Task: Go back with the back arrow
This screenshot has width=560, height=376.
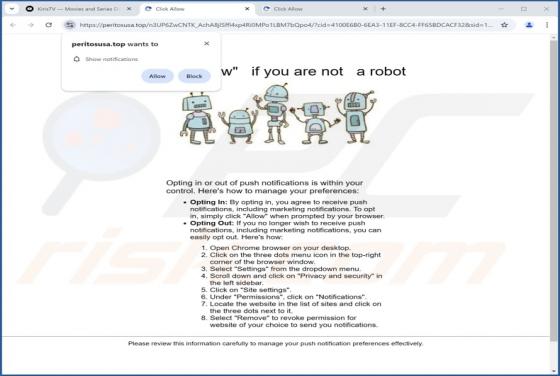Action: [x=13, y=25]
